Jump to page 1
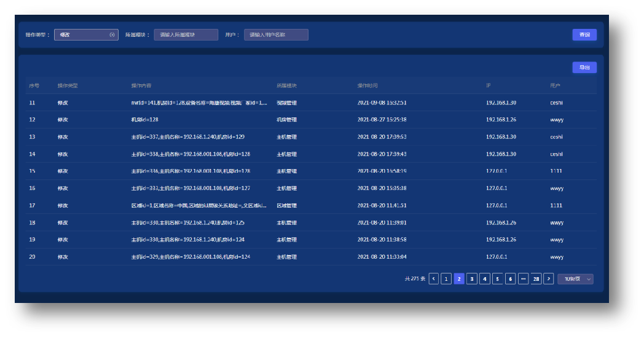The width and height of the screenshot is (644, 338). tap(446, 279)
